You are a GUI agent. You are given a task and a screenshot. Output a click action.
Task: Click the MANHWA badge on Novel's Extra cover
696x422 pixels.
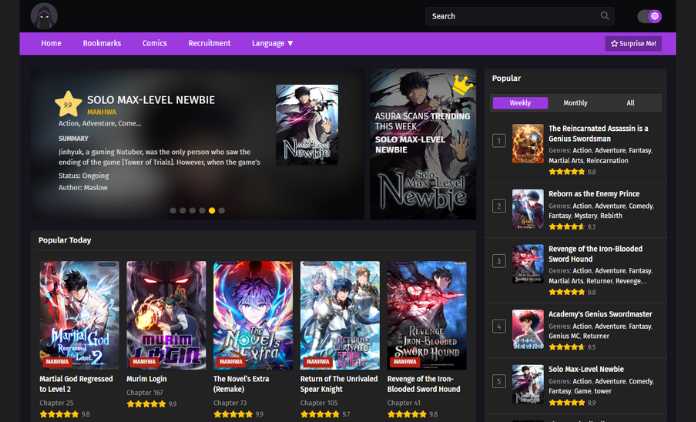[231, 362]
